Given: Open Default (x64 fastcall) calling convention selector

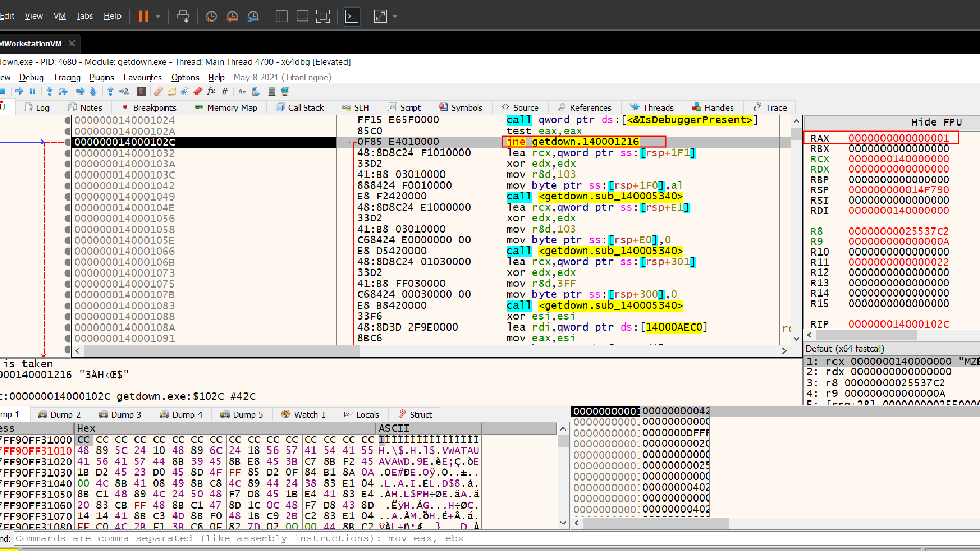Looking at the screenshot, I should (x=845, y=349).
